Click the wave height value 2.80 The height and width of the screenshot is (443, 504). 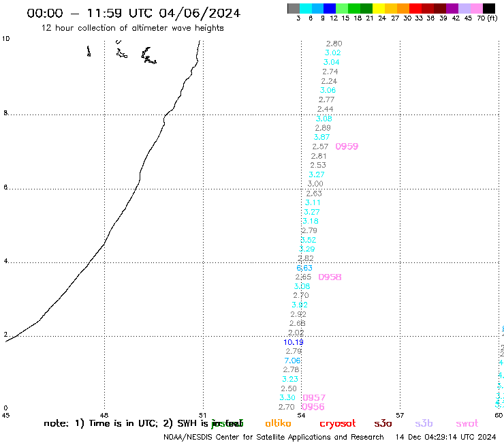click(x=334, y=44)
